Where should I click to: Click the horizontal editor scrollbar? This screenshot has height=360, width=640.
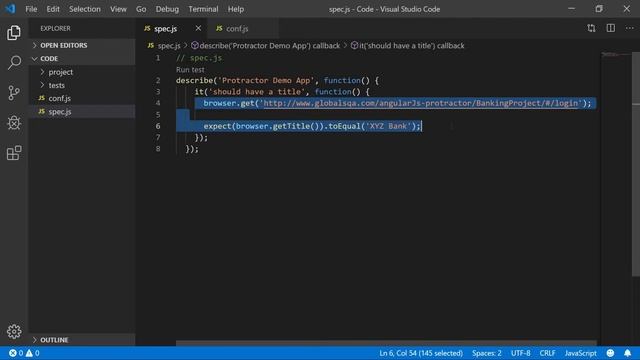[386, 343]
